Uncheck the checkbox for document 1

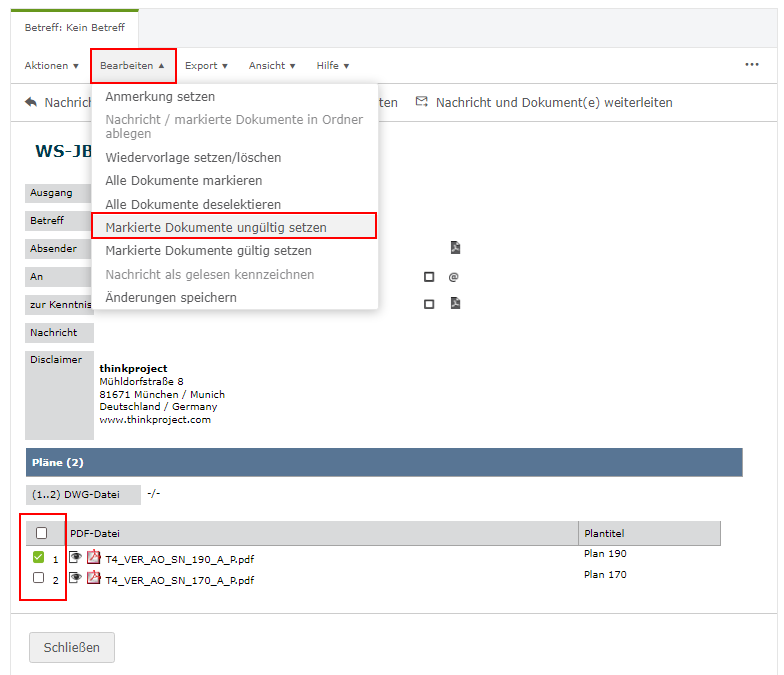tap(38, 558)
